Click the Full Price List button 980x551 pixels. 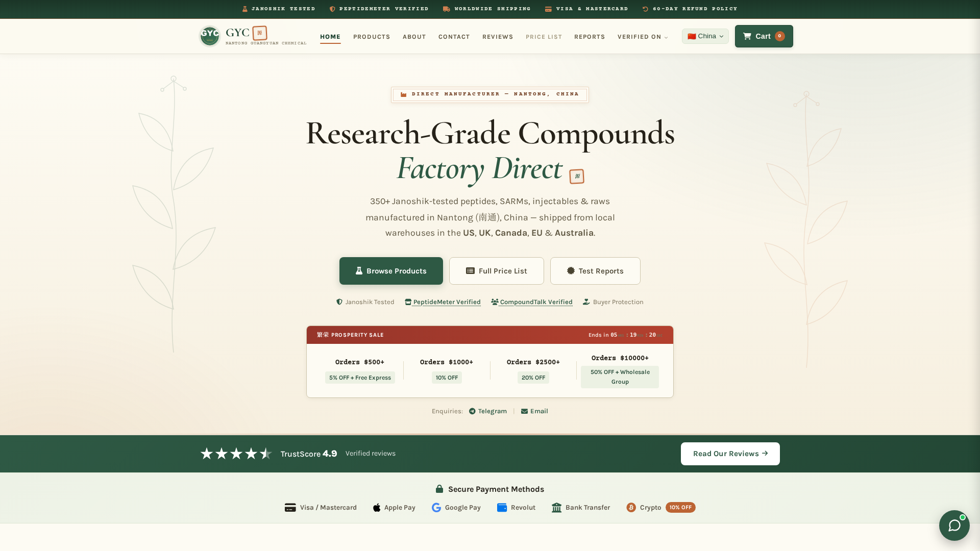click(x=497, y=271)
